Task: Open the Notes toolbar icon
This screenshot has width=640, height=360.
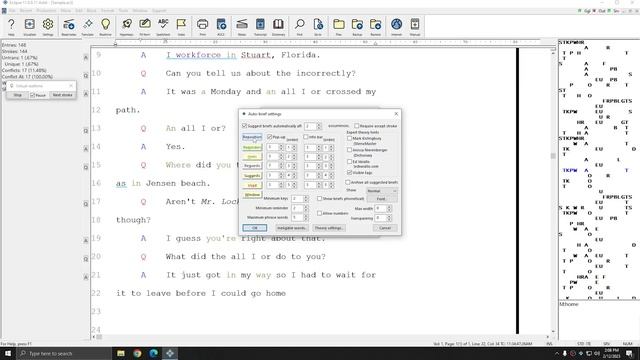Action: (x=242, y=27)
